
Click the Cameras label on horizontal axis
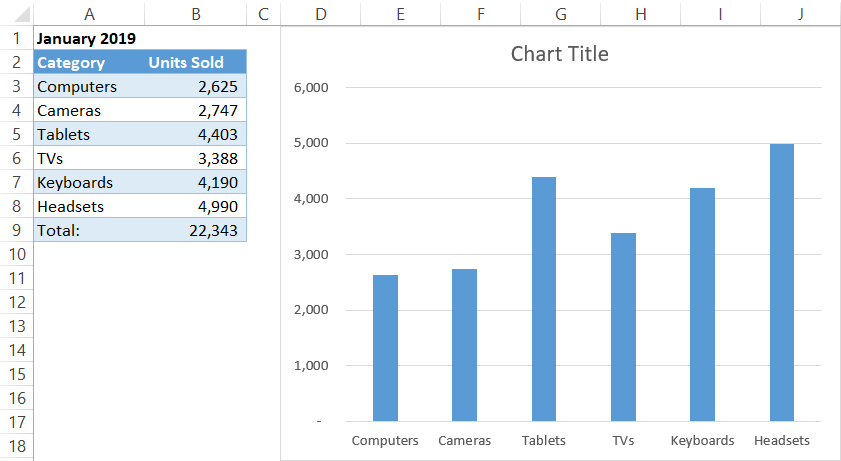pos(464,441)
